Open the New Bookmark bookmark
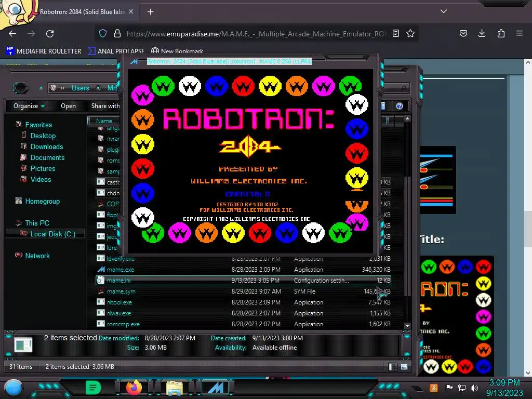The height and width of the screenshot is (399, 532). (x=177, y=51)
